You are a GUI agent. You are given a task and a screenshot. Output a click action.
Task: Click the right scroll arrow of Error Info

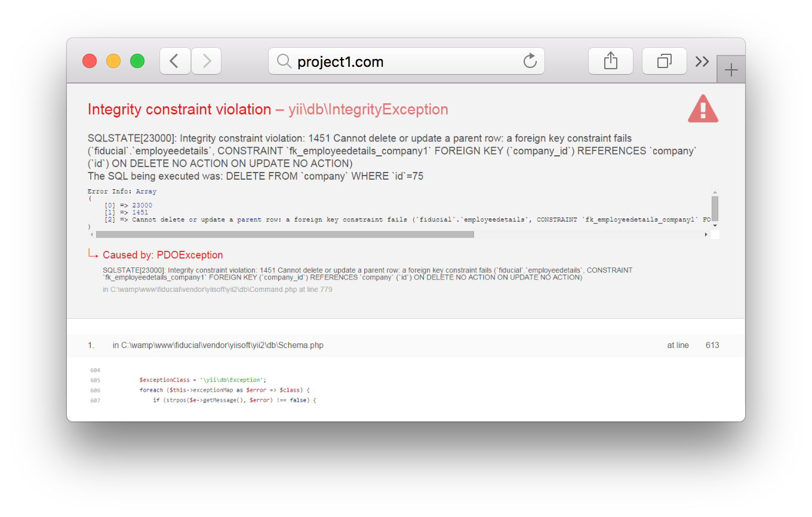[x=706, y=235]
